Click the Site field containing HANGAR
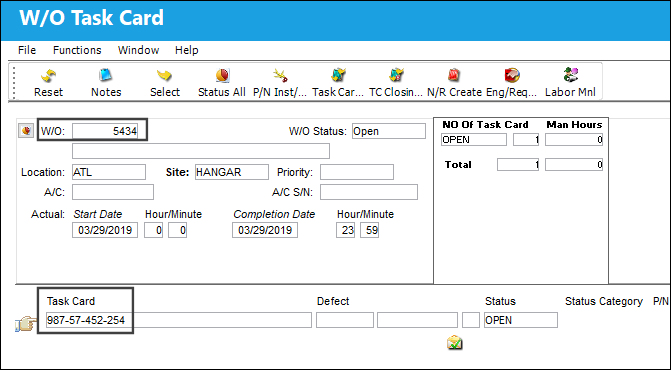The height and width of the screenshot is (370, 671). [x=232, y=172]
